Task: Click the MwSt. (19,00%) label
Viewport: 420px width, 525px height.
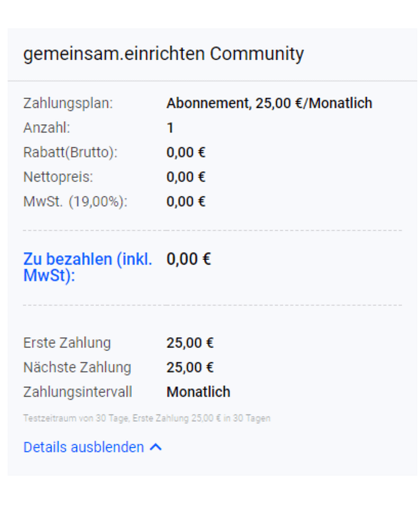Action: click(x=76, y=202)
